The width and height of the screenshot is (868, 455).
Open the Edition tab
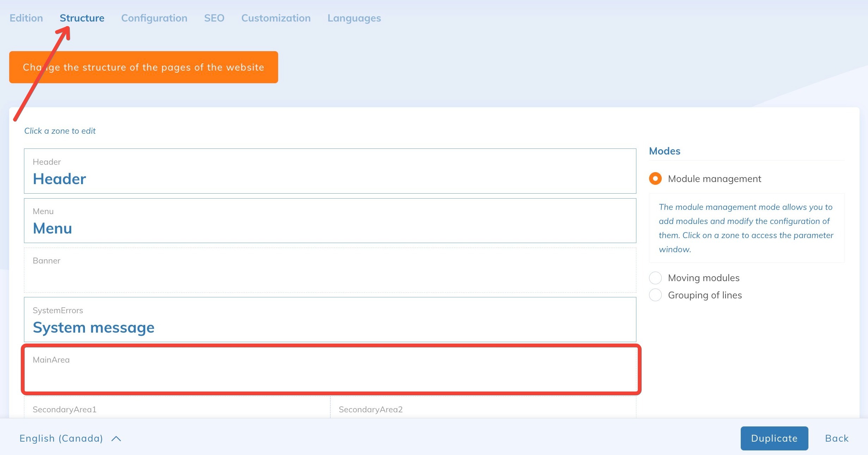[x=26, y=18]
